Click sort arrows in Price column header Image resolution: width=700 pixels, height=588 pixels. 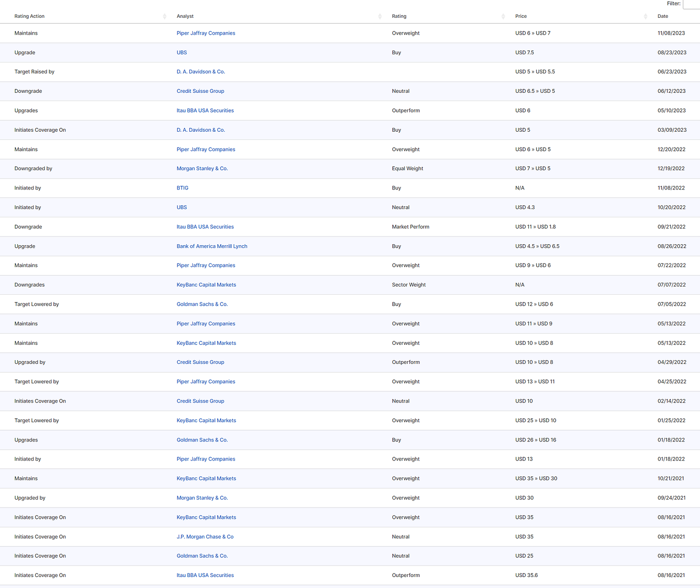tap(645, 16)
